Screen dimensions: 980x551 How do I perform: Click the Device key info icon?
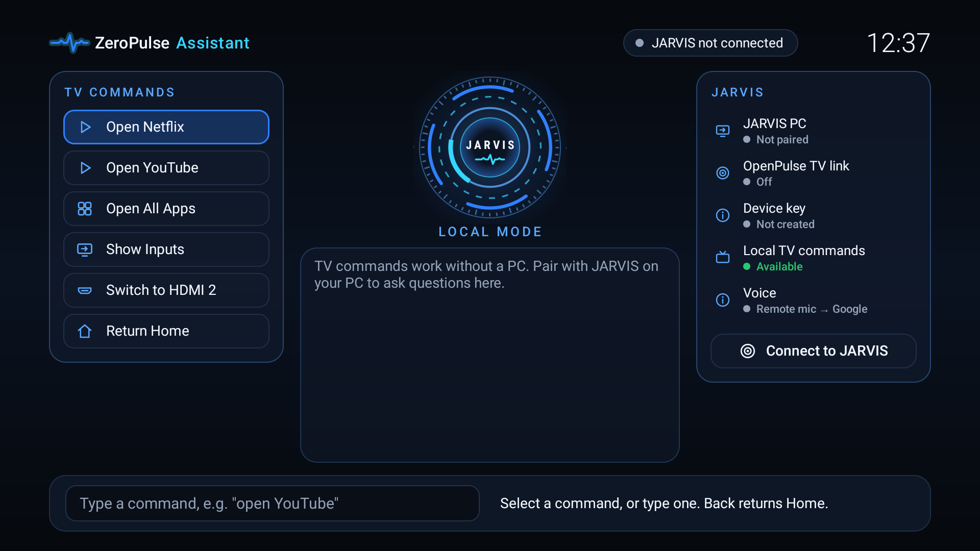click(723, 215)
